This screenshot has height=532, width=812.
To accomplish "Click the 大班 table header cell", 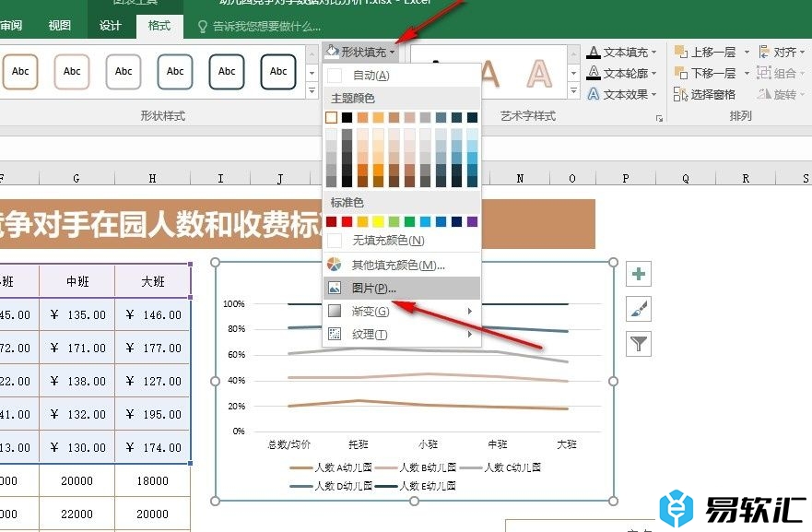I will [153, 281].
